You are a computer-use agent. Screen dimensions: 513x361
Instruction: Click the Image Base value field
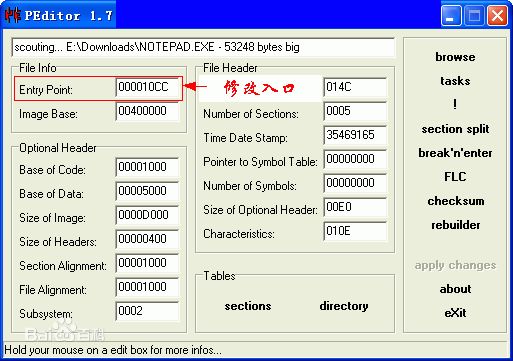(147, 111)
